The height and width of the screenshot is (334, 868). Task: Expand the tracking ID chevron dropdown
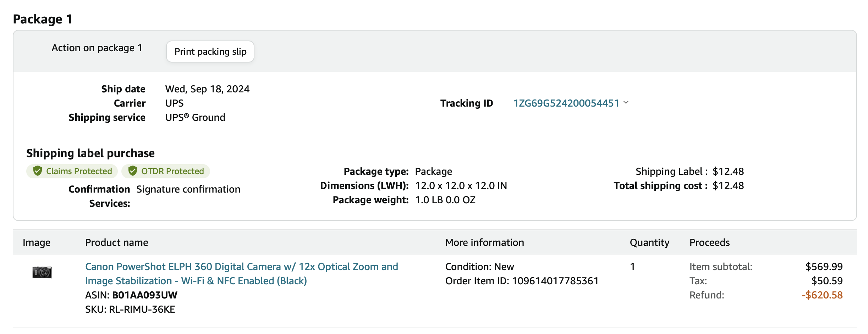click(x=626, y=103)
